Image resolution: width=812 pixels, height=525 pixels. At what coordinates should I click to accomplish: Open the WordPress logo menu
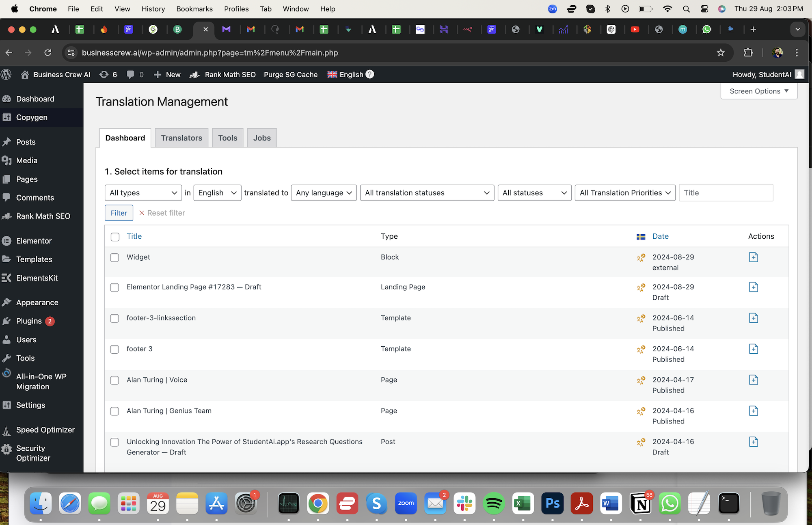6,75
